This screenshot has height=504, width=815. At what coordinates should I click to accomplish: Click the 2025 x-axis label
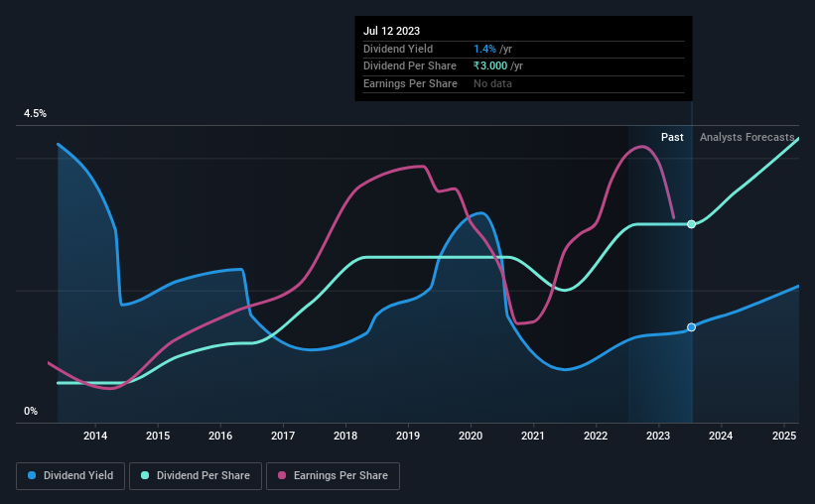click(784, 436)
